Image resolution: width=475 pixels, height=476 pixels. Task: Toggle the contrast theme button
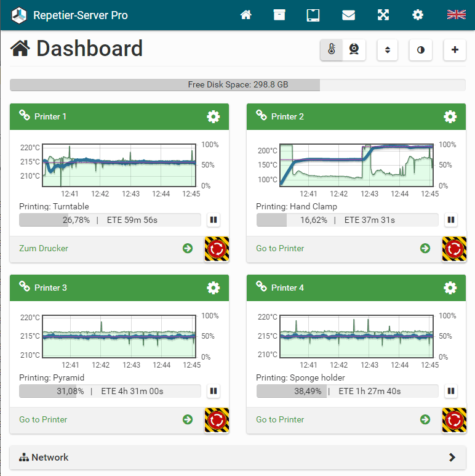click(420, 50)
